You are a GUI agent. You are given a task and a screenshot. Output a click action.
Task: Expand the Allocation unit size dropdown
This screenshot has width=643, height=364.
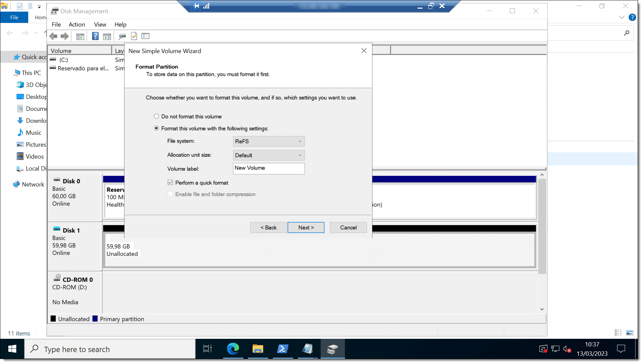[x=300, y=155]
